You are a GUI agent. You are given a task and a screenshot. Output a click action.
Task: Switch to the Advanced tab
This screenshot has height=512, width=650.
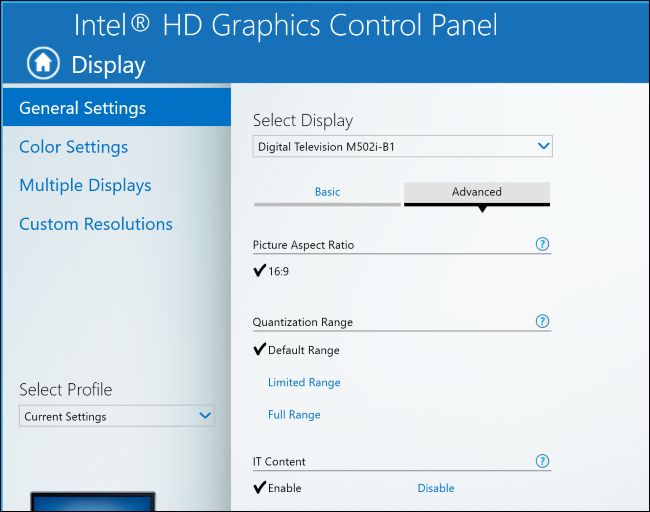pyautogui.click(x=477, y=192)
